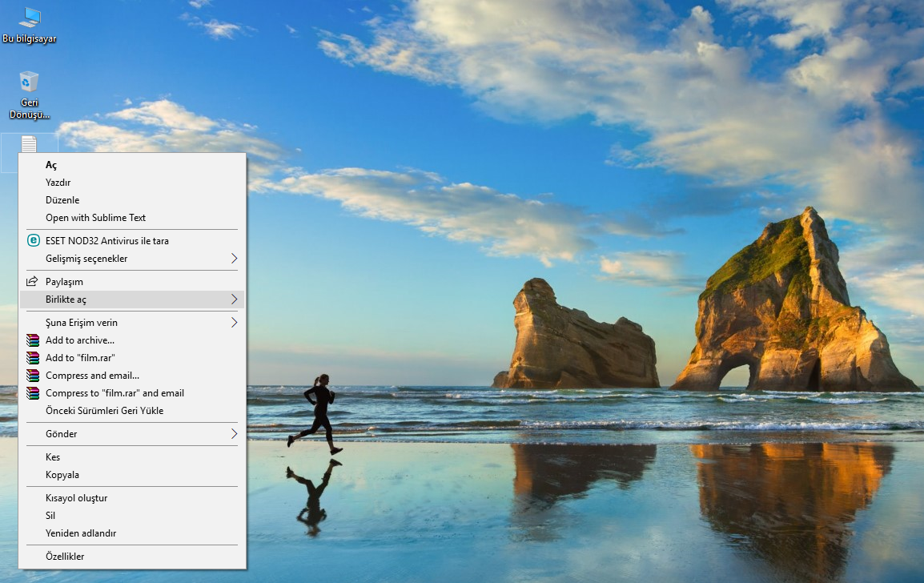Click the share icon beside Paylaşım
The height and width of the screenshot is (583, 924).
pyautogui.click(x=33, y=280)
